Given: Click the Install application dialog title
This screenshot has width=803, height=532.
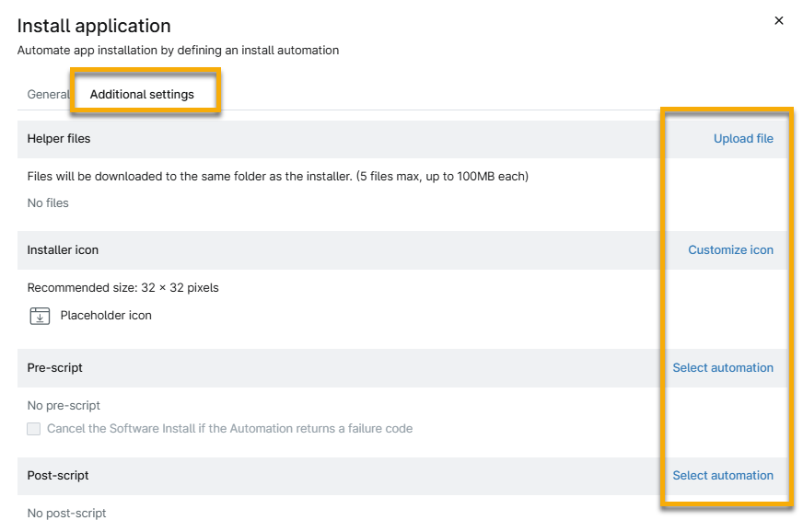Looking at the screenshot, I should click(92, 26).
